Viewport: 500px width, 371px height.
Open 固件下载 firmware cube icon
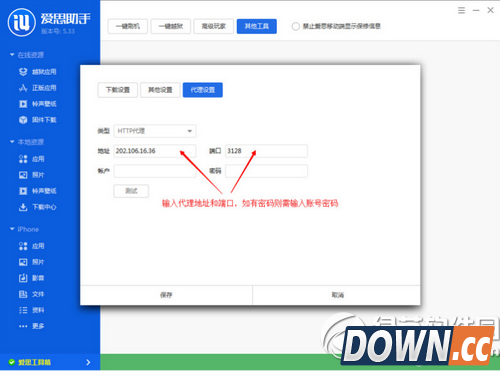(23, 120)
